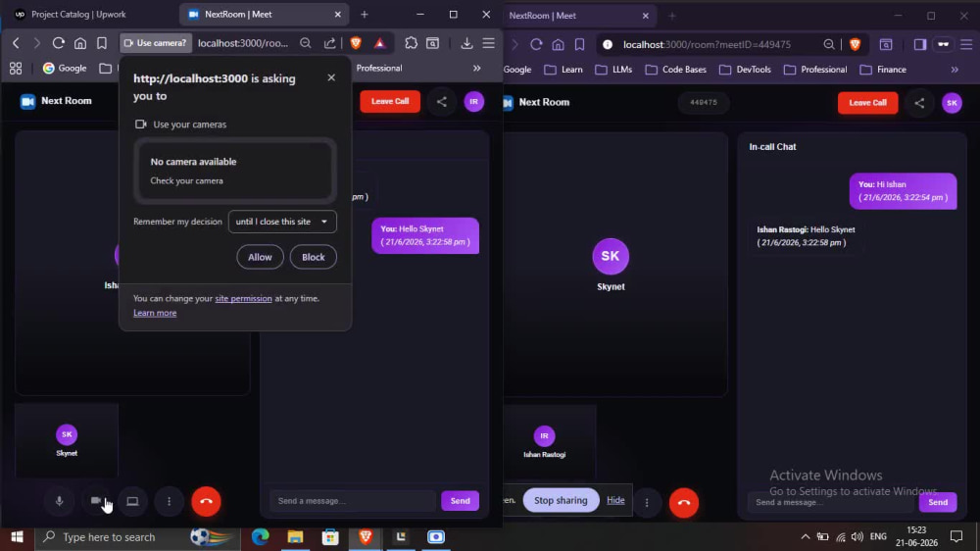Open Google bookmark in left browser

point(65,69)
